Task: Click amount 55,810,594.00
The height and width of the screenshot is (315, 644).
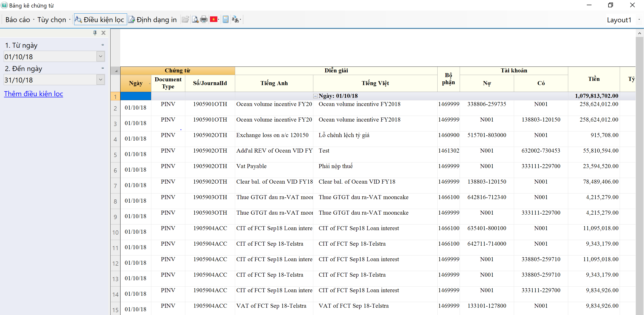Action: 600,150
